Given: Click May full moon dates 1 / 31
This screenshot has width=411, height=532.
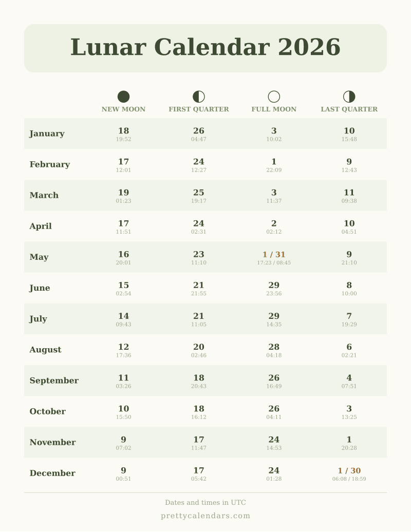Looking at the screenshot, I should coord(274,255).
